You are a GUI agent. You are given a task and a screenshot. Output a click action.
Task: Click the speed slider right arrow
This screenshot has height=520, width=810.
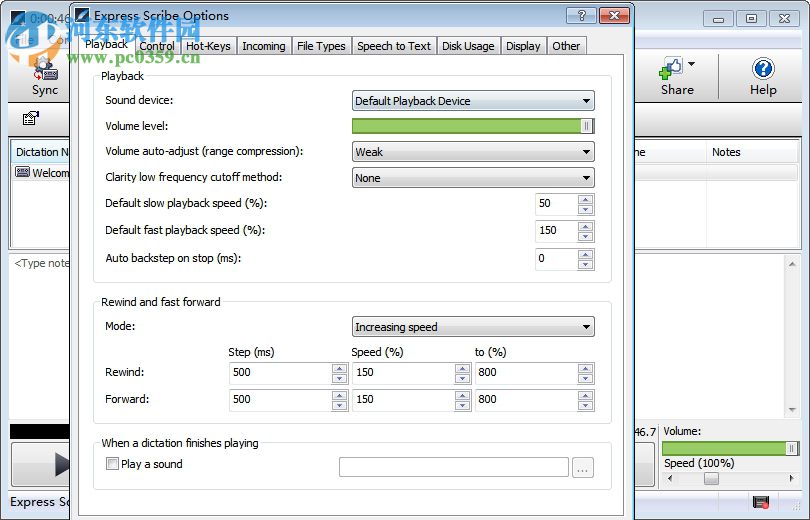tap(791, 479)
